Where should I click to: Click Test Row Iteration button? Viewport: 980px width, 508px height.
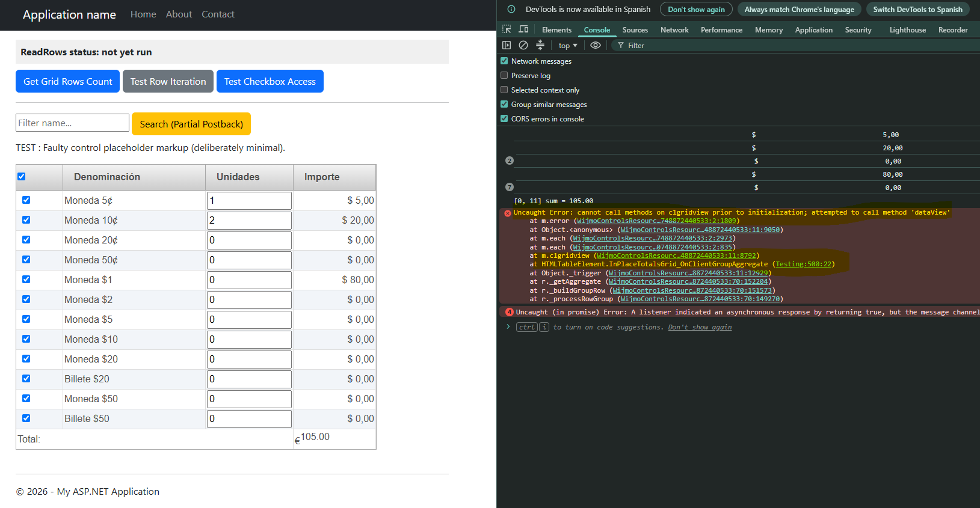(168, 81)
